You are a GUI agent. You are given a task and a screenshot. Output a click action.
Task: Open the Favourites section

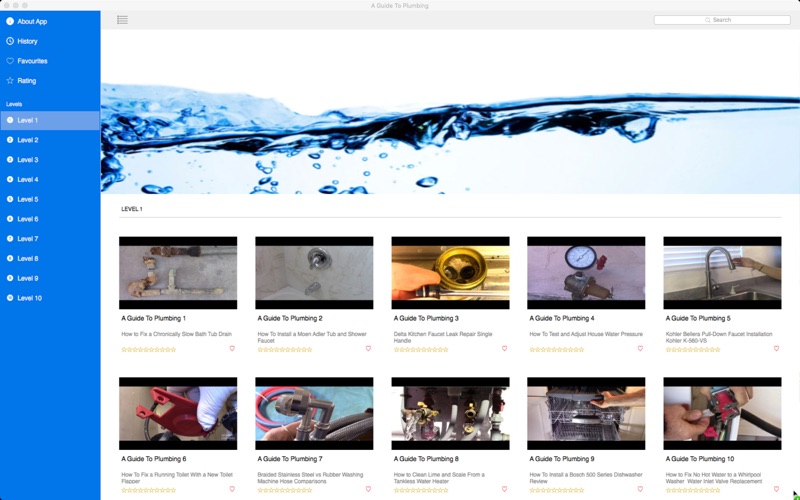click(x=50, y=61)
